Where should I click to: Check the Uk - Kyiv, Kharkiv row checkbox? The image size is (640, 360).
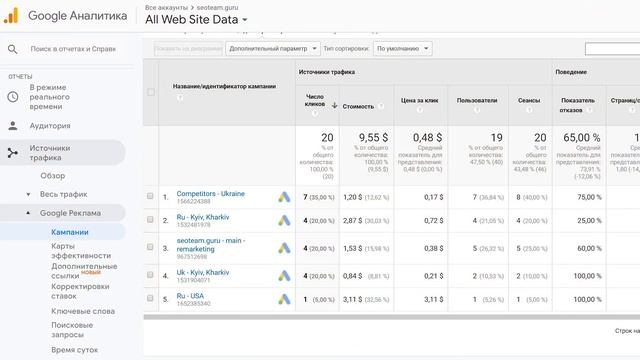tap(150, 275)
